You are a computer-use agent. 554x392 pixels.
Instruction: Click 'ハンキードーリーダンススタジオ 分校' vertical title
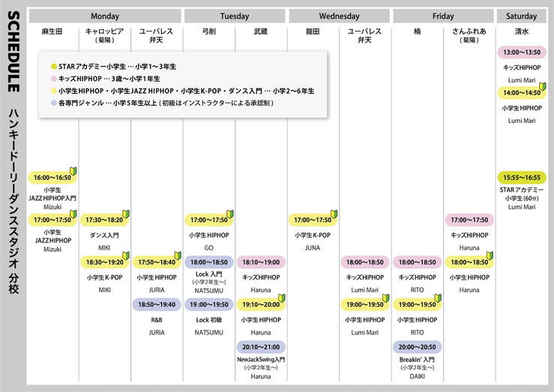click(13, 202)
